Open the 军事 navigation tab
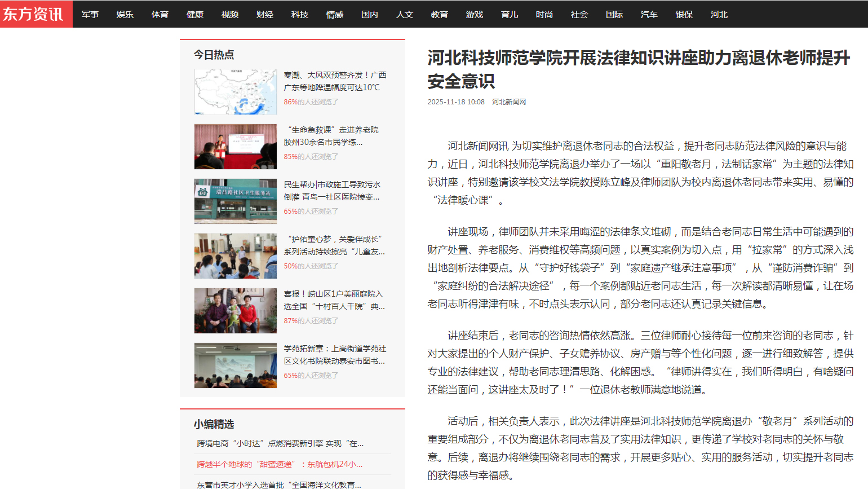 [x=90, y=15]
